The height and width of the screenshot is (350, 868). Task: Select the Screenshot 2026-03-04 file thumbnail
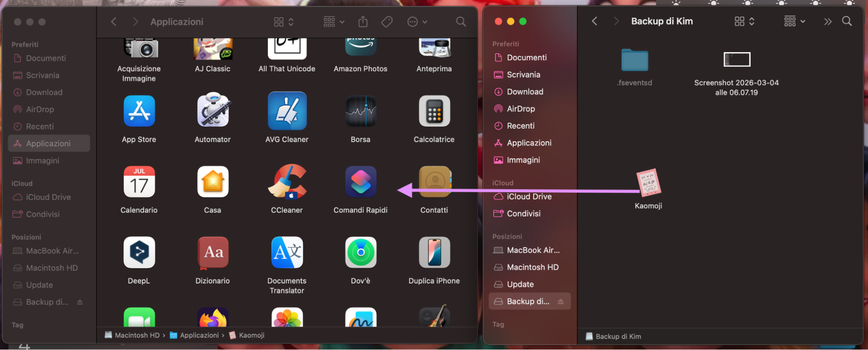737,60
